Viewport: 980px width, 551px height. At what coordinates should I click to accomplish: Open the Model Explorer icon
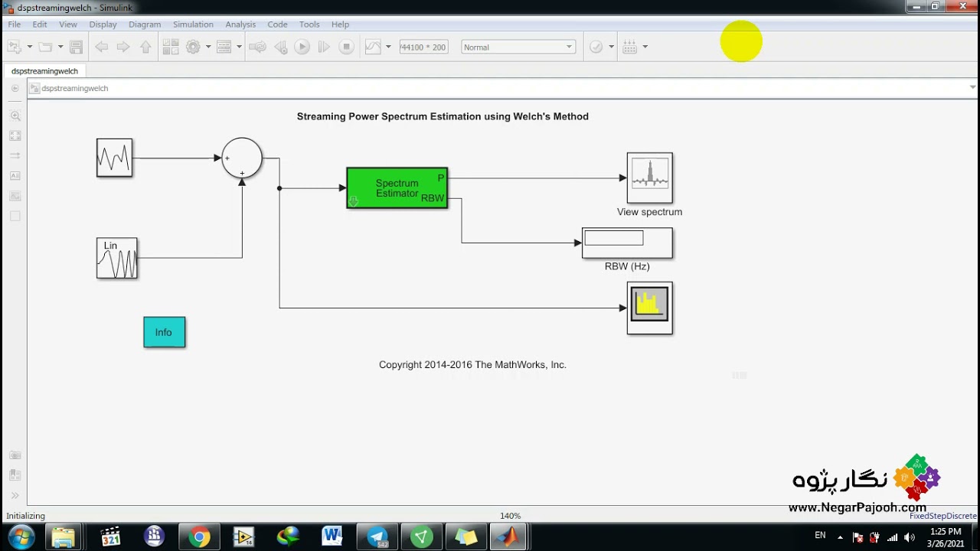pos(224,47)
